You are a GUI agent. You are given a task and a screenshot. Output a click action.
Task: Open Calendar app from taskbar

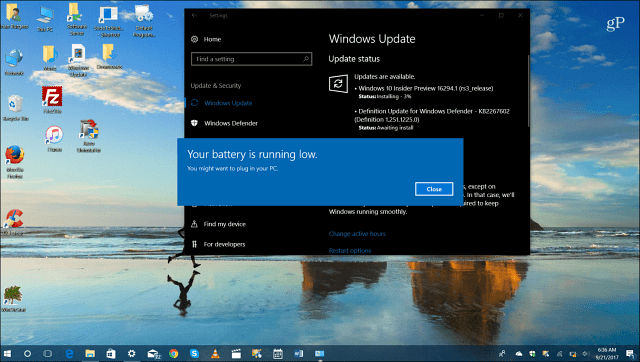coord(278,353)
